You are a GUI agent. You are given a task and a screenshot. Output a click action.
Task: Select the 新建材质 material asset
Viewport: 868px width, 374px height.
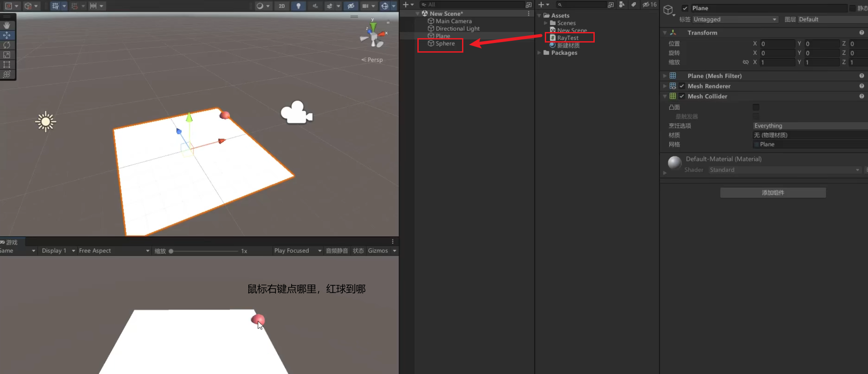(568, 45)
